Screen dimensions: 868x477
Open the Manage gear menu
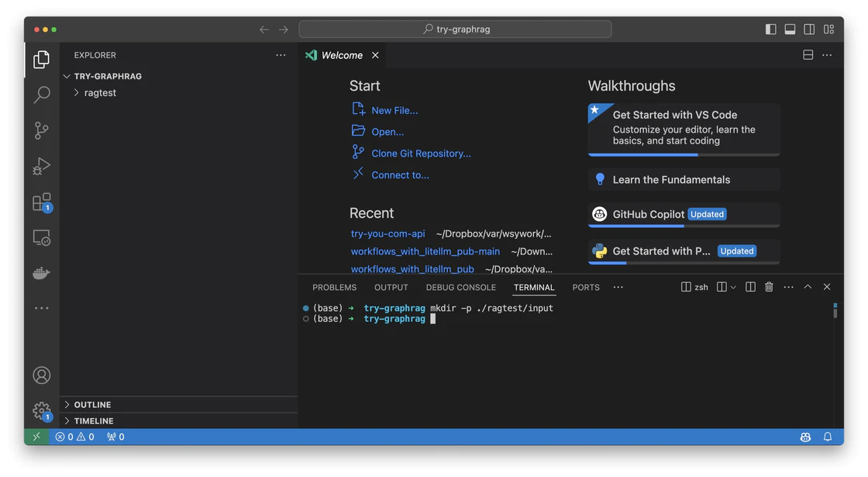point(42,411)
